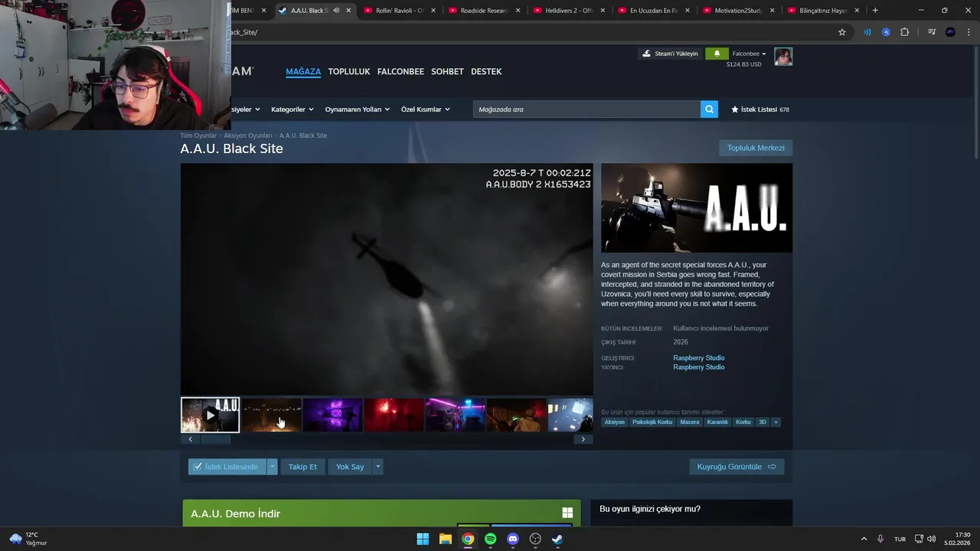
Task: Open the SOHBET menu
Action: (447, 71)
